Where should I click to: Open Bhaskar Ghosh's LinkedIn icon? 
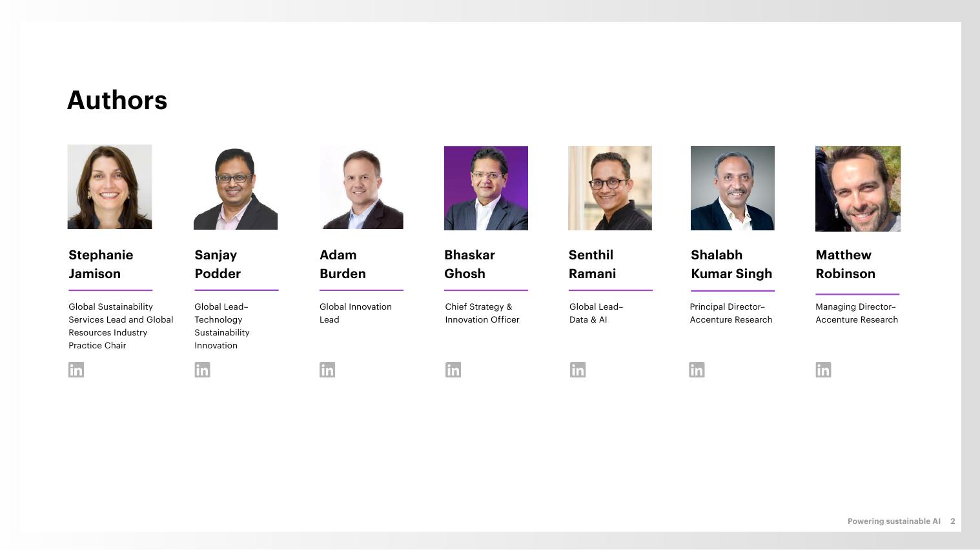[453, 370]
